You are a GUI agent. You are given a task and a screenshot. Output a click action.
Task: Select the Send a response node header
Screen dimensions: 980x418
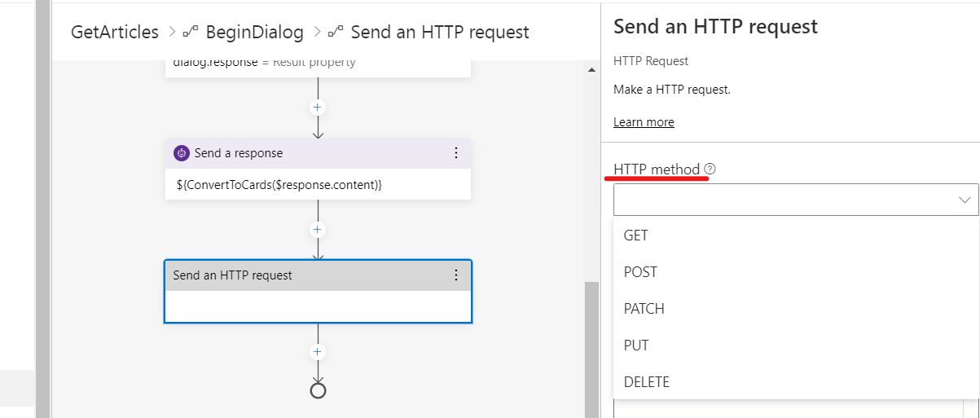coord(318,153)
